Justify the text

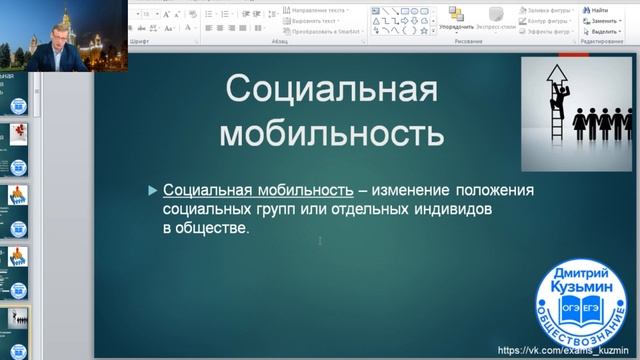click(x=243, y=28)
